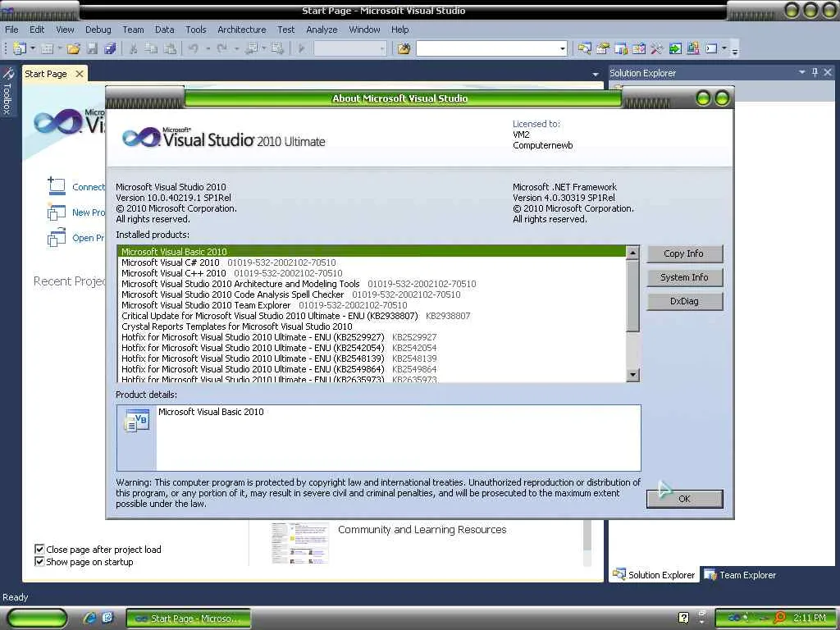Screen dimensions: 840x630
Task: Click the Cut scissors icon
Action: coord(134,48)
